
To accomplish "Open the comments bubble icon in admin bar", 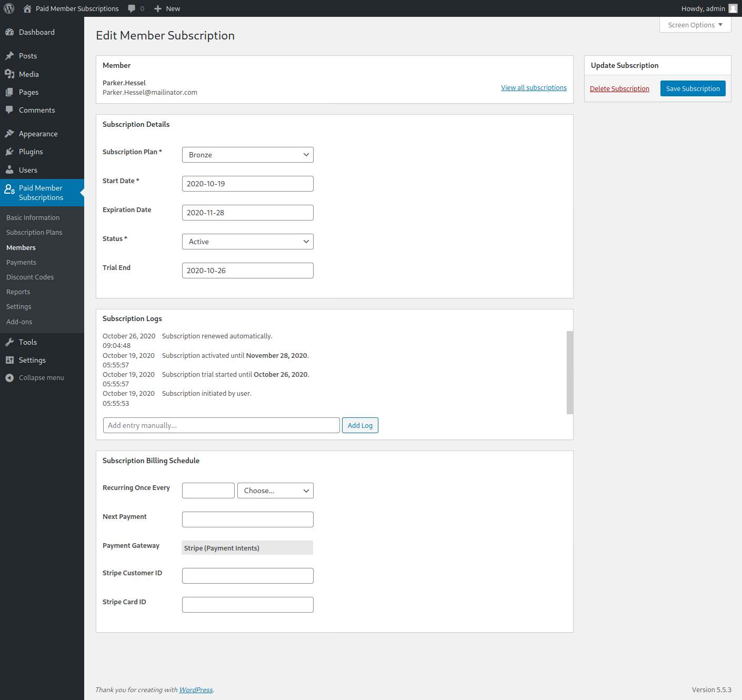I will [x=132, y=8].
